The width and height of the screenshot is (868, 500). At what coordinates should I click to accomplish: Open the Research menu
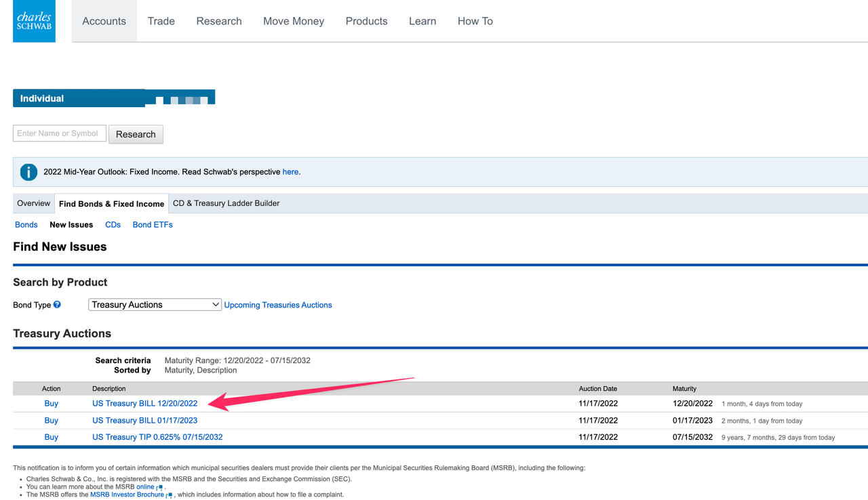pyautogui.click(x=219, y=21)
